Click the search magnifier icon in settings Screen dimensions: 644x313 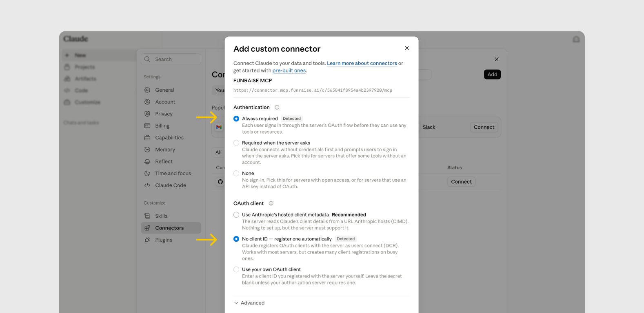(x=147, y=59)
